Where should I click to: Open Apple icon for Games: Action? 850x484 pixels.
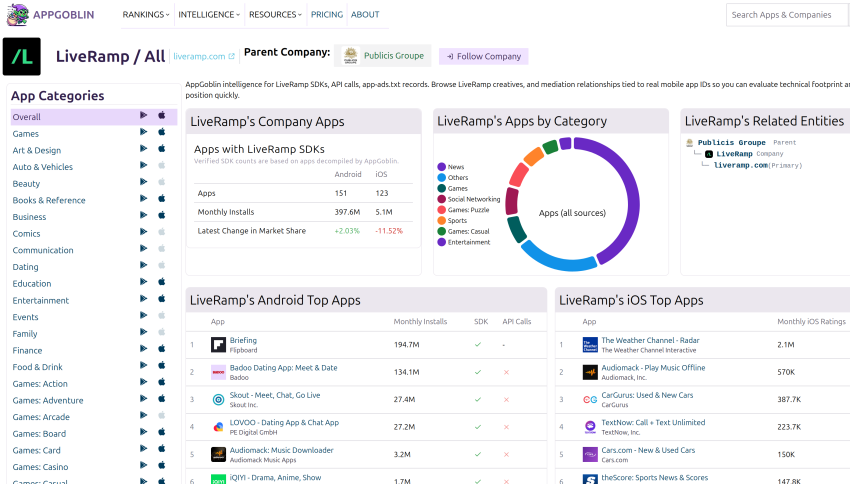tap(162, 382)
